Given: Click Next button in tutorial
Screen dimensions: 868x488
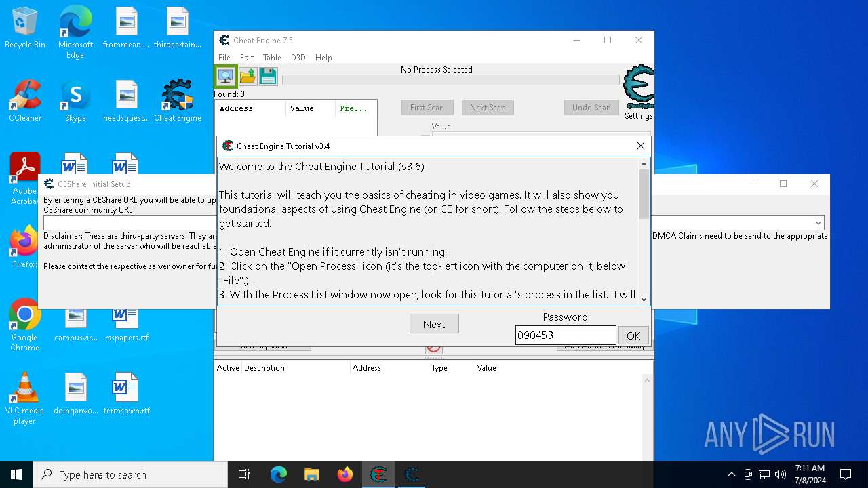Looking at the screenshot, I should (434, 324).
